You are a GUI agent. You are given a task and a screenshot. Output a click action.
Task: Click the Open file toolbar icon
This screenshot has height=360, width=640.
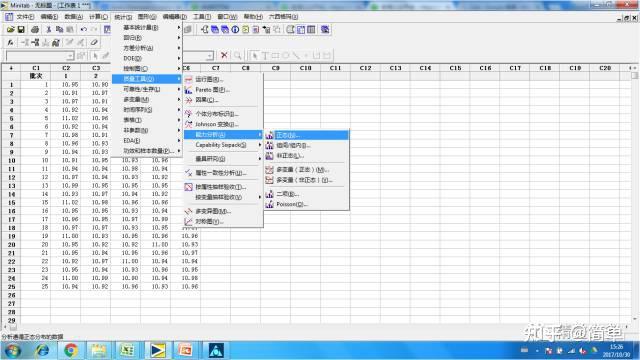click(x=11, y=29)
